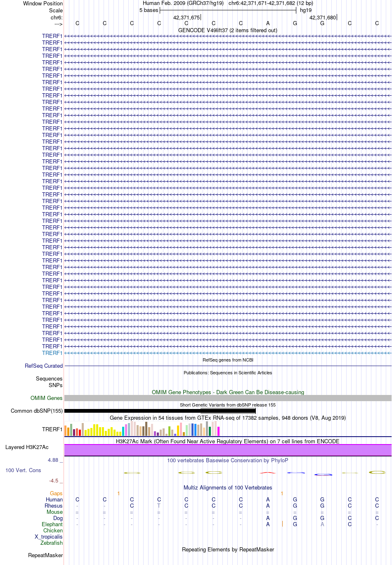392x565 pixels.
Task: Click the 5 bases scale bar
Action: pos(228,10)
